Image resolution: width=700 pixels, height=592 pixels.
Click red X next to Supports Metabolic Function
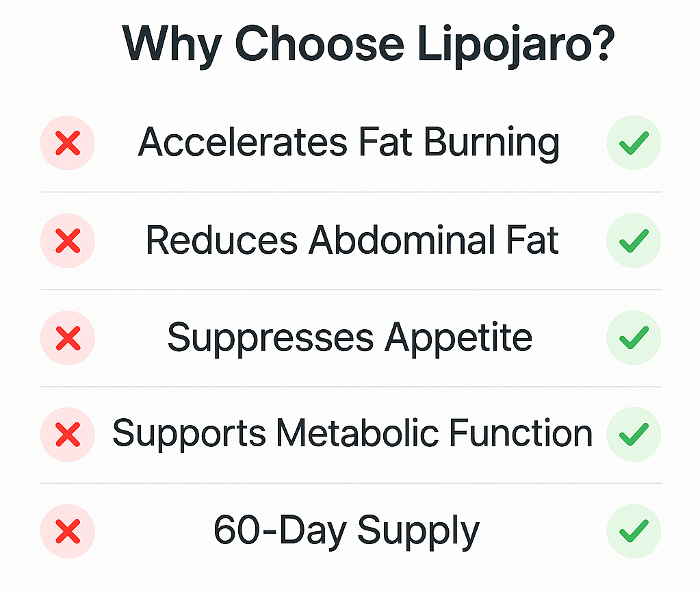tap(68, 435)
